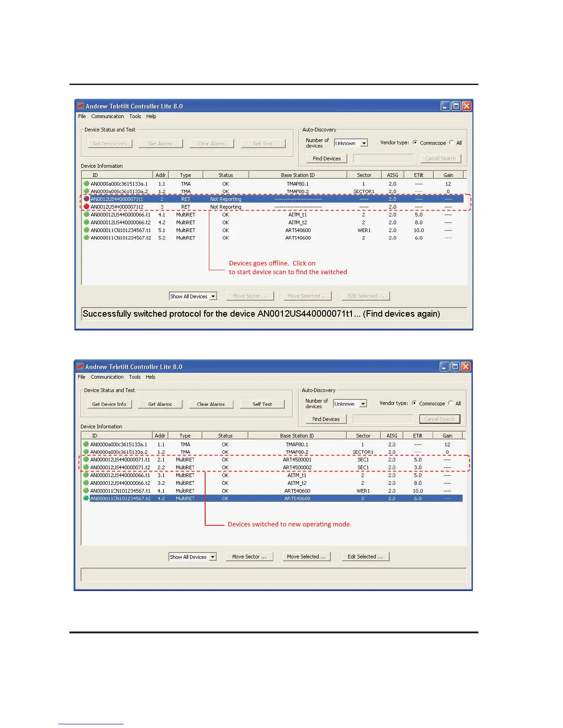Open Communication menu in lower window

click(107, 377)
